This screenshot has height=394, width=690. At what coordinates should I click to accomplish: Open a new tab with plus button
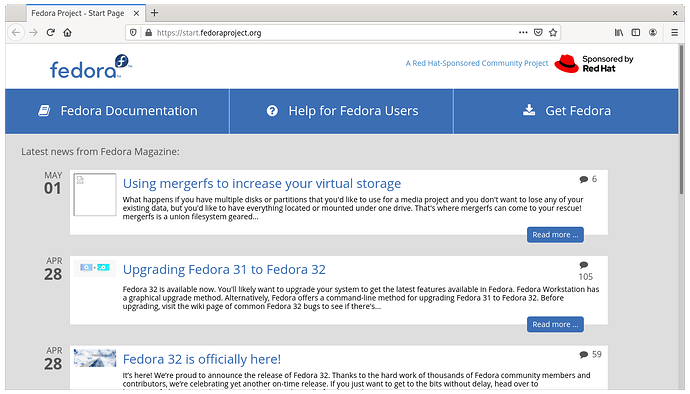tap(154, 13)
